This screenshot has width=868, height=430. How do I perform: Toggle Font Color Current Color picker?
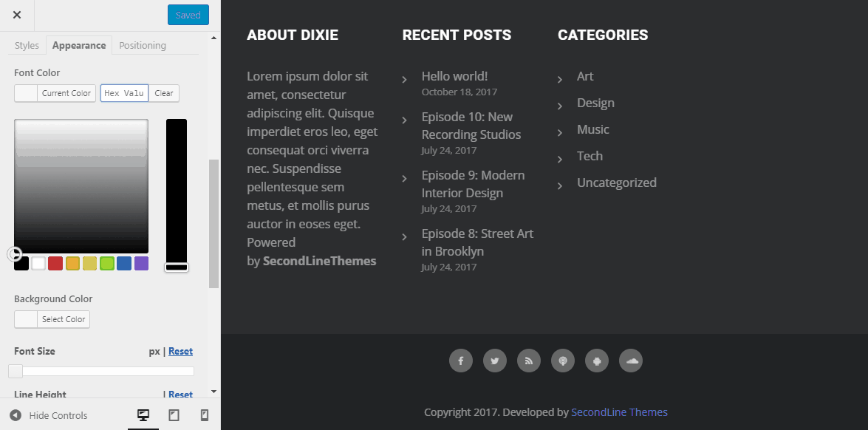[55, 93]
